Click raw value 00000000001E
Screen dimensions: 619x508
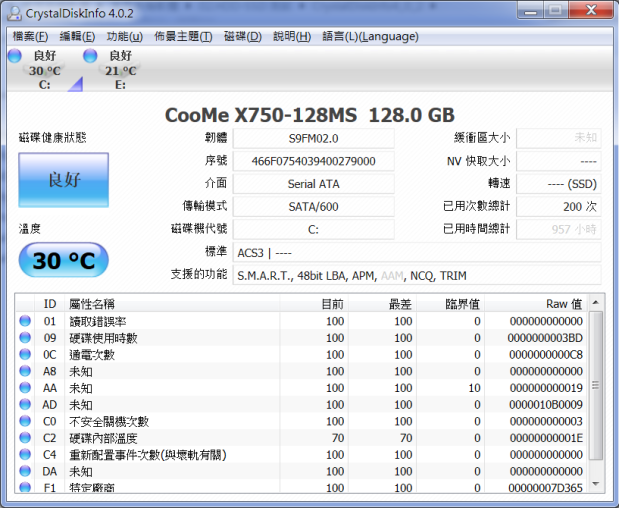click(546, 438)
